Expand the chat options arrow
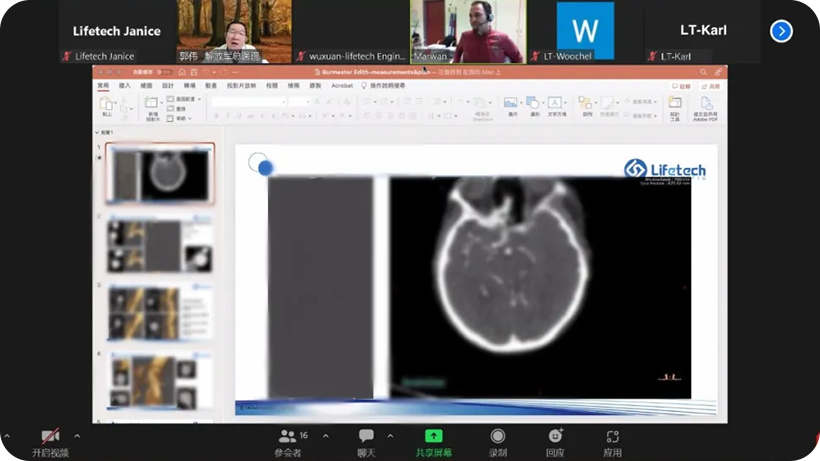Image resolution: width=820 pixels, height=461 pixels. [x=390, y=436]
